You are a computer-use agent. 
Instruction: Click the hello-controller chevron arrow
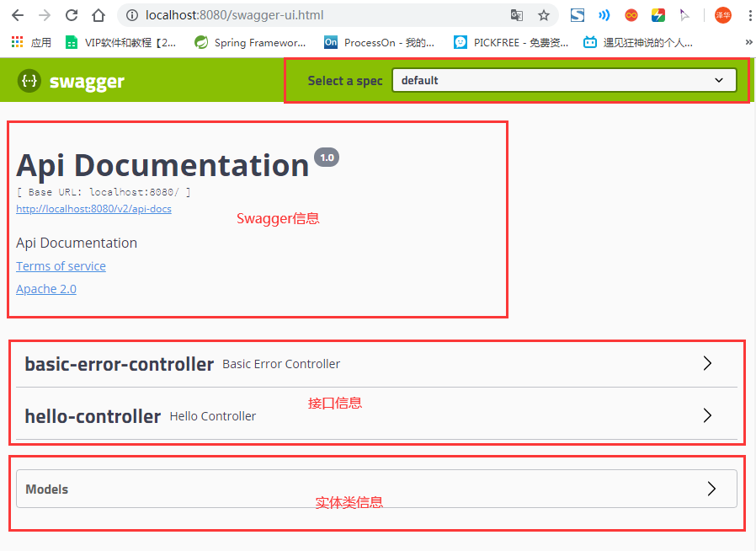(x=707, y=415)
